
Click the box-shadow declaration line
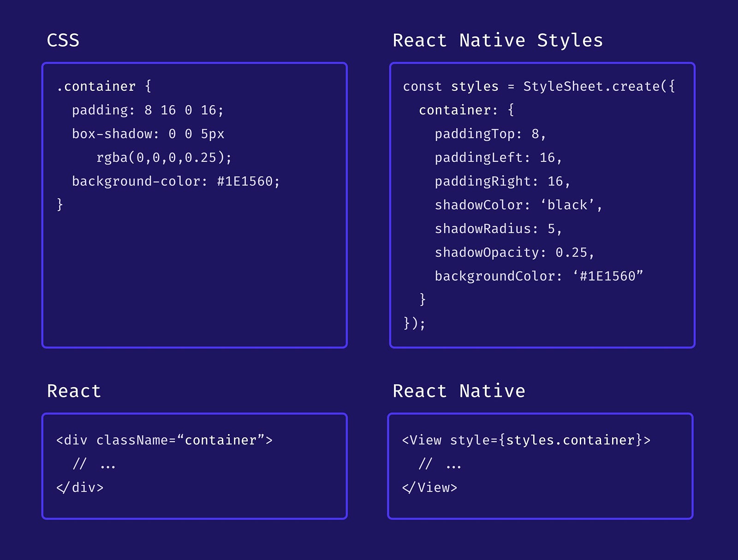pos(148,134)
